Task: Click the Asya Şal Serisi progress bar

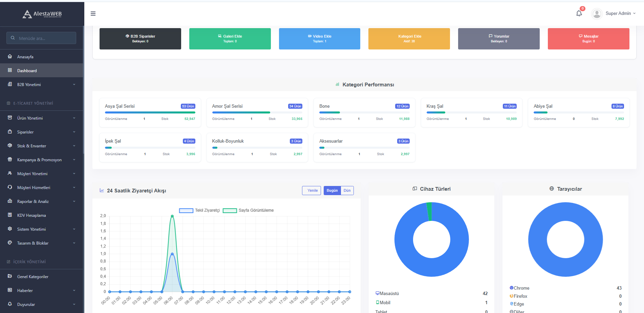Action: coord(150,112)
